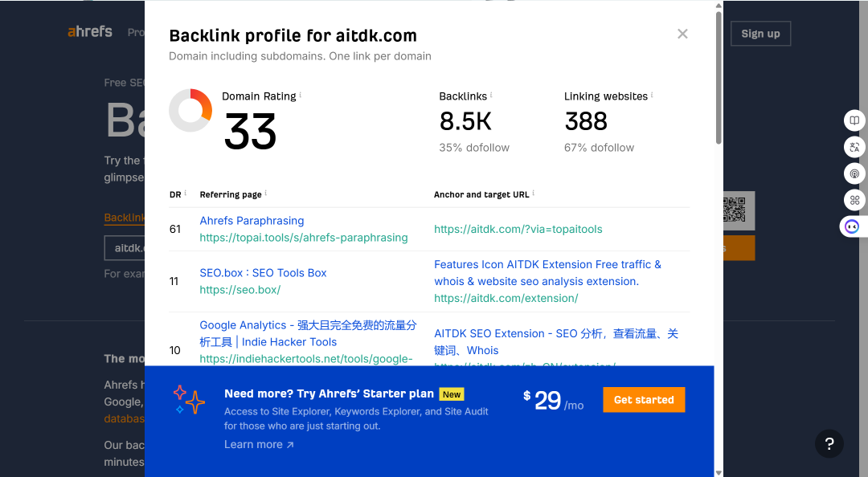Click the scrollbar up arrow
Screen dimensions: 868x477
(719, 6)
